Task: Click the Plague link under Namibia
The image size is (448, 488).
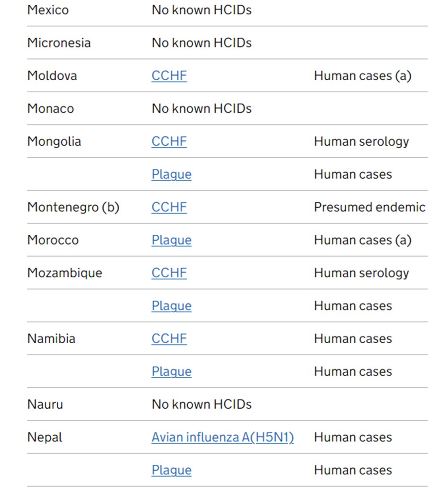Action: tap(171, 371)
